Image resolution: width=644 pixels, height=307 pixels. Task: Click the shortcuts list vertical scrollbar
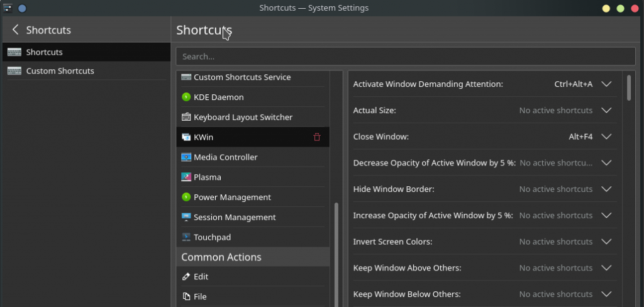coord(629,87)
